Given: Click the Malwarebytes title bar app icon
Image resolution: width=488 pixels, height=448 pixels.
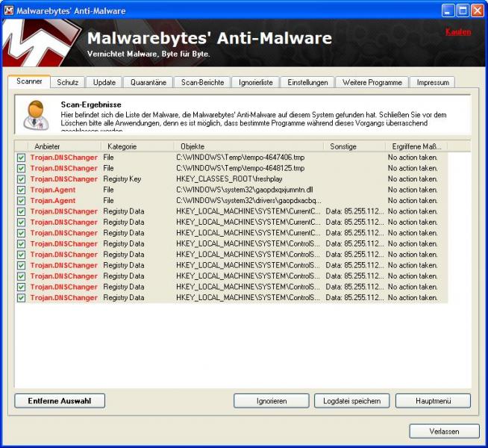Looking at the screenshot, I should coord(9,10).
